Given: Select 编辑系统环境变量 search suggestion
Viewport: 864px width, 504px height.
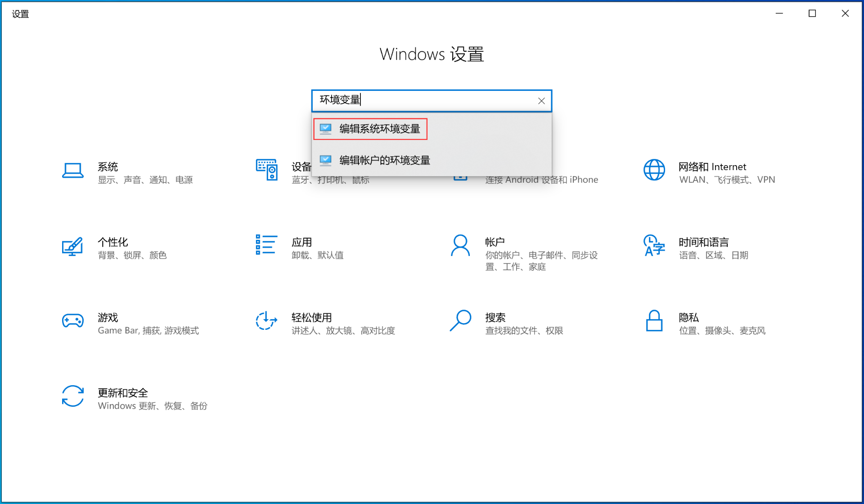Looking at the screenshot, I should pos(379,129).
